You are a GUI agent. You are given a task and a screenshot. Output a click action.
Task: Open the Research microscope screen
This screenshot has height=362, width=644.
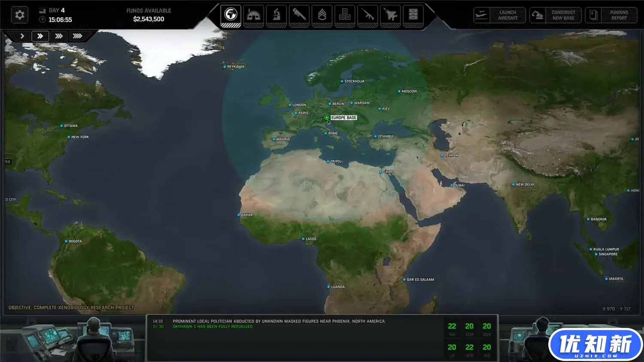[x=276, y=15]
